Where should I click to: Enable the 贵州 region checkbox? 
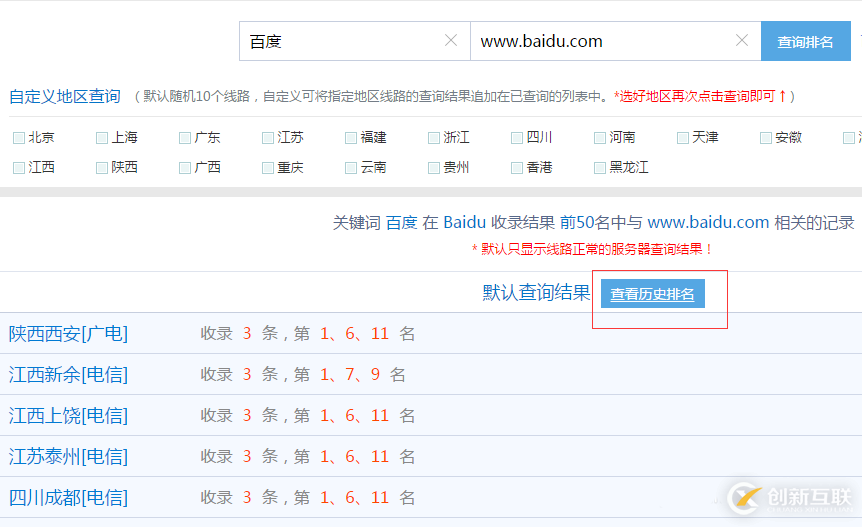(434, 168)
